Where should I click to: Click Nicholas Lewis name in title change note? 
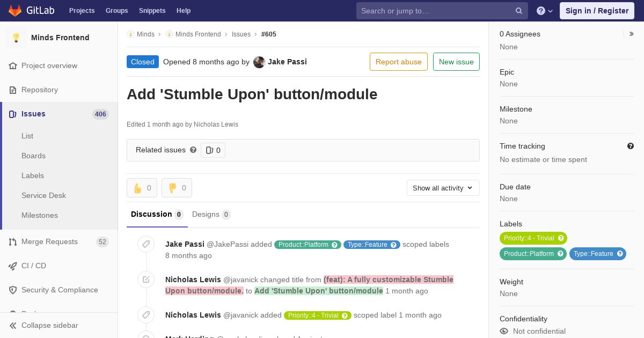(x=193, y=280)
